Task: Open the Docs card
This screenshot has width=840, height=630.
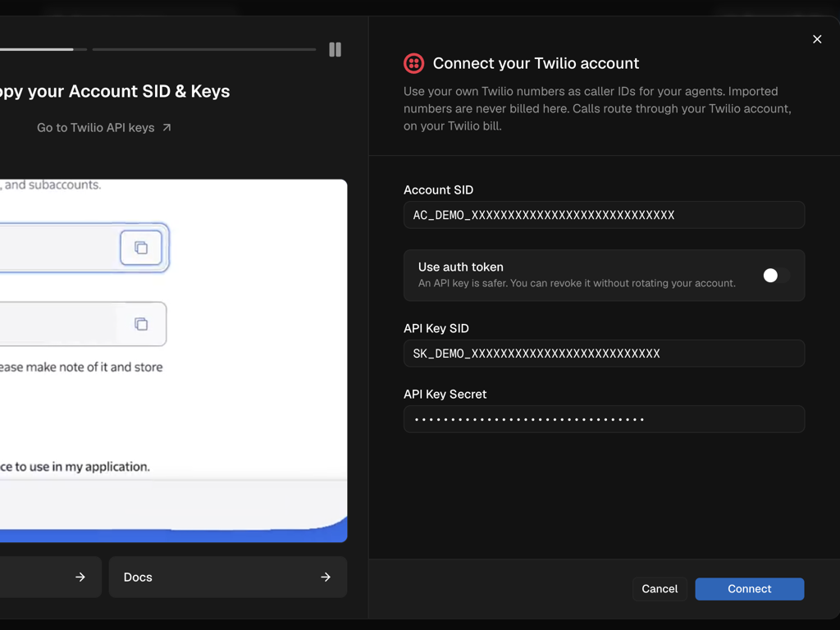Action: tap(228, 577)
